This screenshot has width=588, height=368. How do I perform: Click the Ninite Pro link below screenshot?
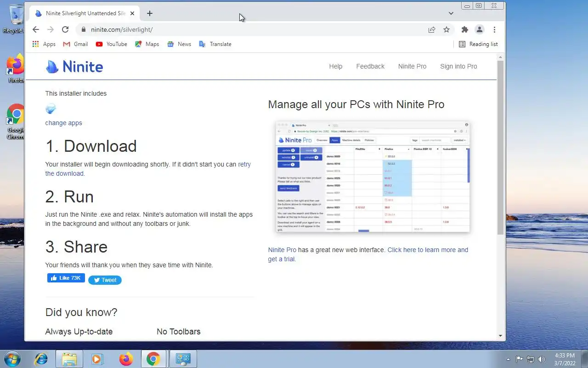pyautogui.click(x=282, y=250)
